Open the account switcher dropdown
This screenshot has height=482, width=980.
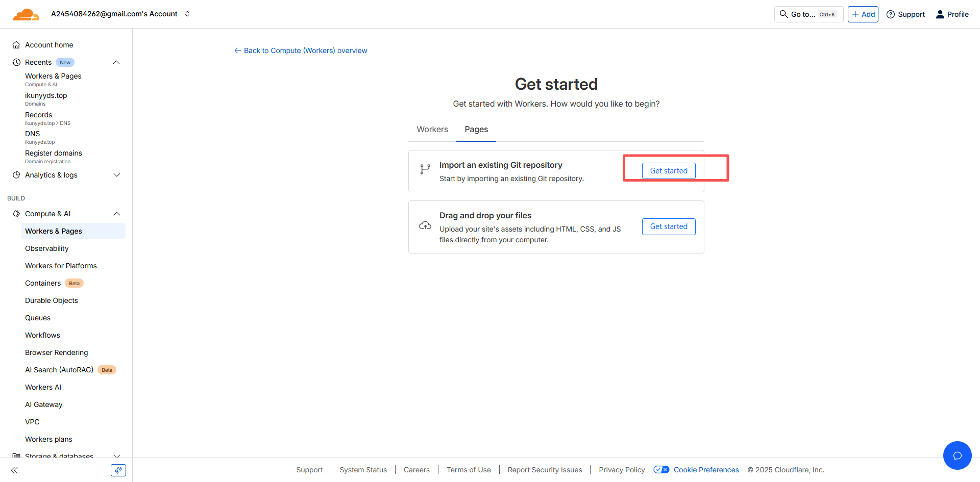pyautogui.click(x=187, y=14)
